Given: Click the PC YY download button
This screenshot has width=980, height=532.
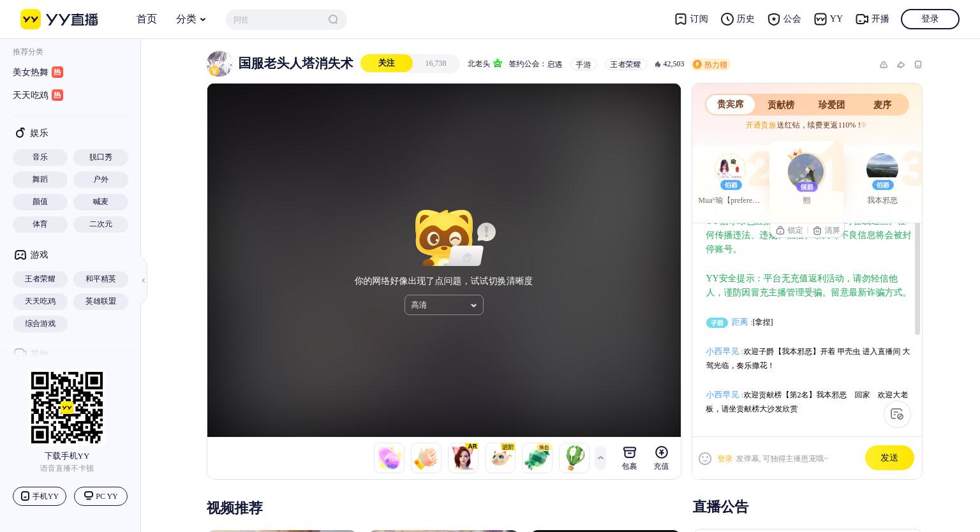Looking at the screenshot, I should 101,496.
